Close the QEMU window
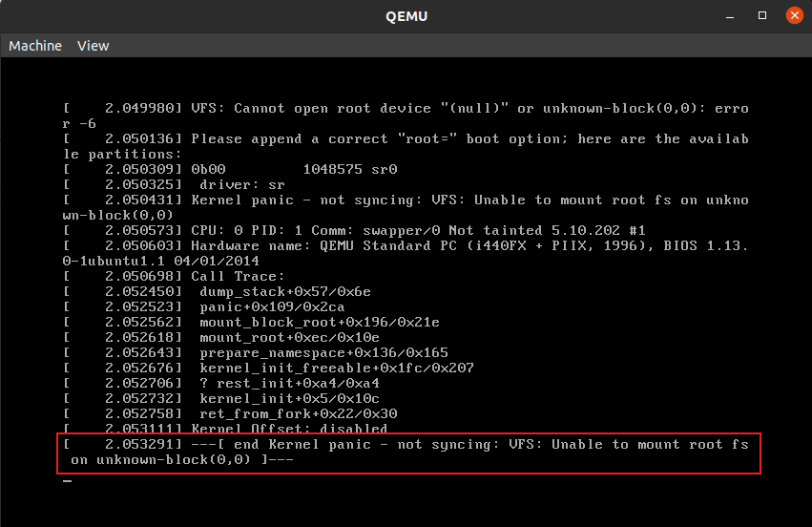Screen dimensions: 812x527 pos(795,15)
